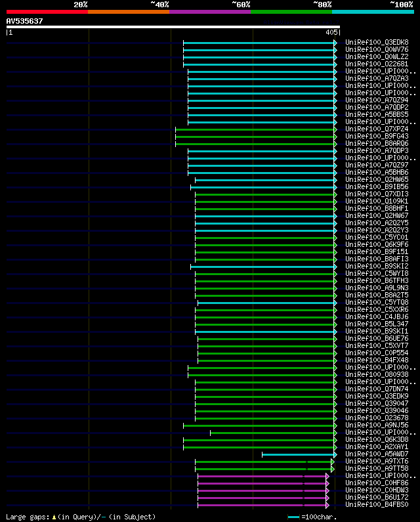The height and width of the screenshot is (522, 420).
Task: Click the UniRef100_B8ARQ6 label
Action: [377, 144]
